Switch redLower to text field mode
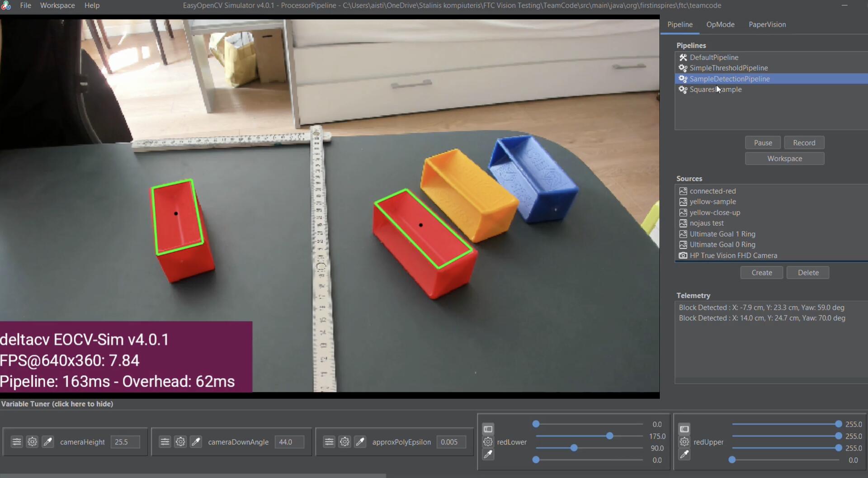Screen dimensions: 868x478 point(488,429)
